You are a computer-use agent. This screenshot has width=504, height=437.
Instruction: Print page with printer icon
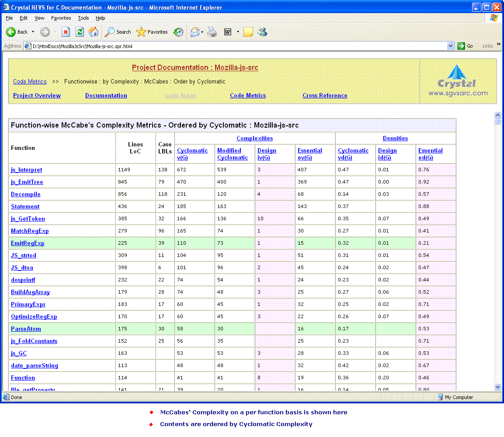click(x=212, y=32)
